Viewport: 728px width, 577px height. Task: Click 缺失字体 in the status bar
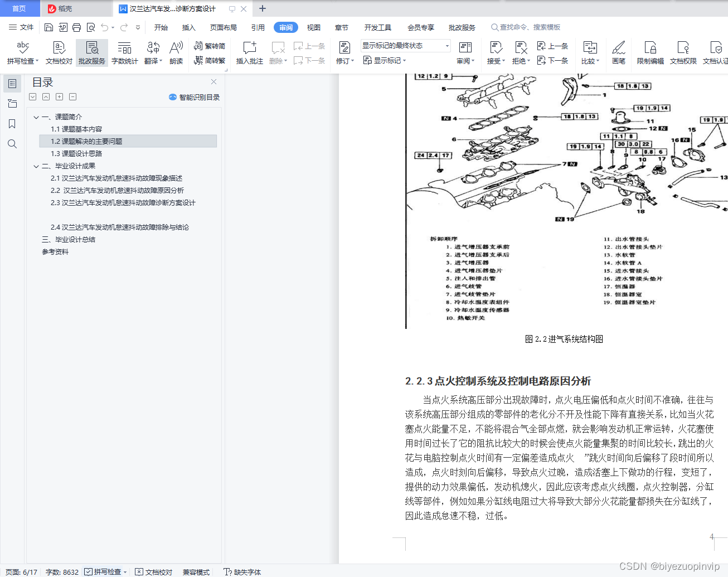pyautogui.click(x=242, y=572)
